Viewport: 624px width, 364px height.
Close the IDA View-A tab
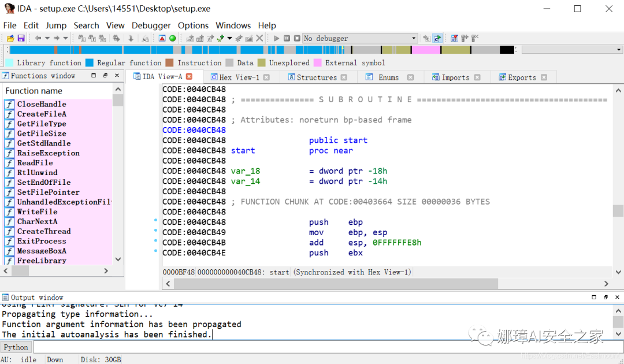[190, 76]
